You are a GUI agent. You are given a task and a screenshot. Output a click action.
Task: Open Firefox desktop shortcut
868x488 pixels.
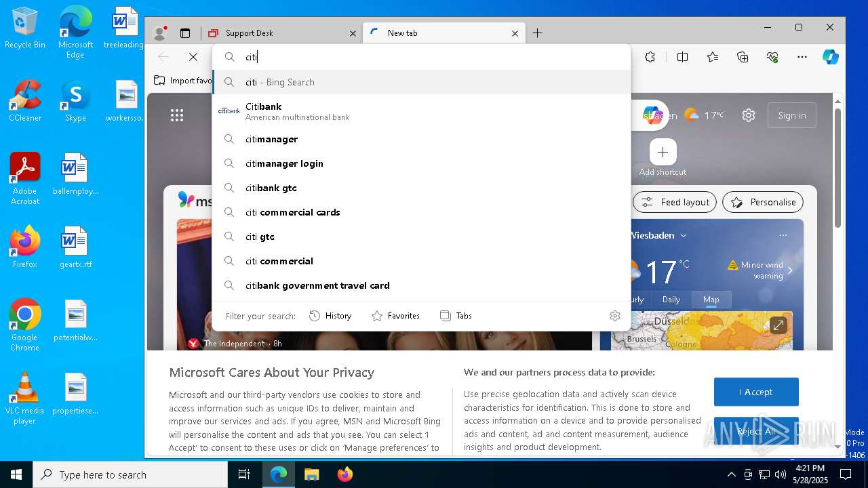(x=25, y=247)
